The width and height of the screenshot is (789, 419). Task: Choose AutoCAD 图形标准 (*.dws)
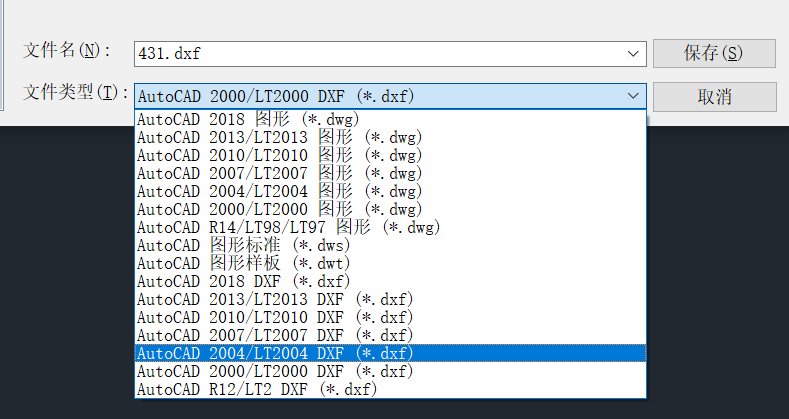click(x=390, y=245)
